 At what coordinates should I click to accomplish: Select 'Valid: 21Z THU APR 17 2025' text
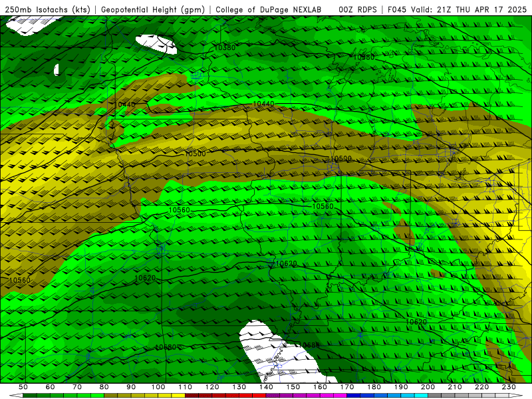coord(469,9)
